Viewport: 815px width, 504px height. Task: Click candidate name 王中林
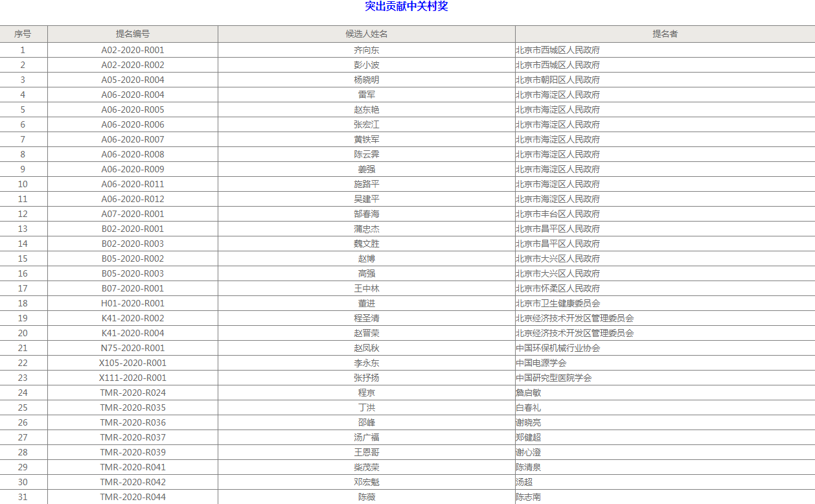tap(367, 288)
